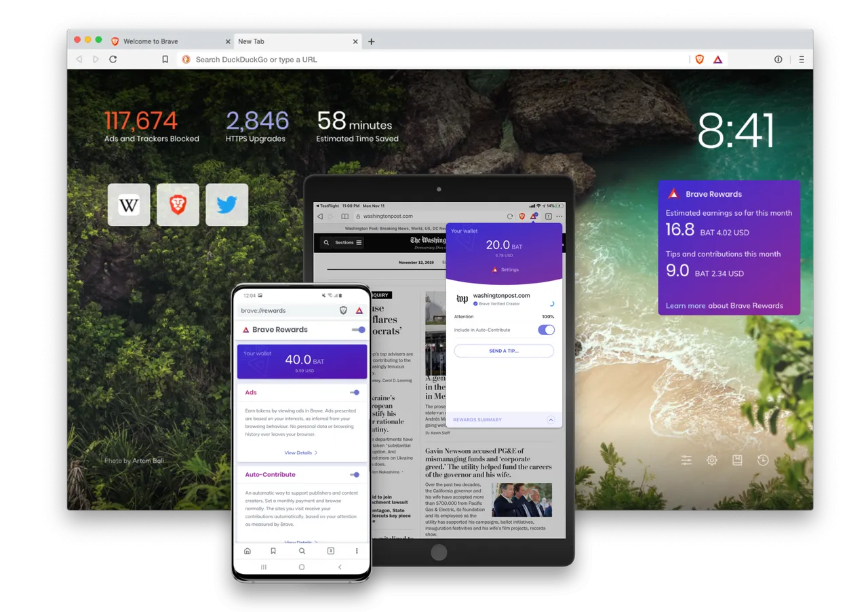Click the tablet browser reload icon
Image resolution: width=868 pixels, height=612 pixels.
(510, 216)
